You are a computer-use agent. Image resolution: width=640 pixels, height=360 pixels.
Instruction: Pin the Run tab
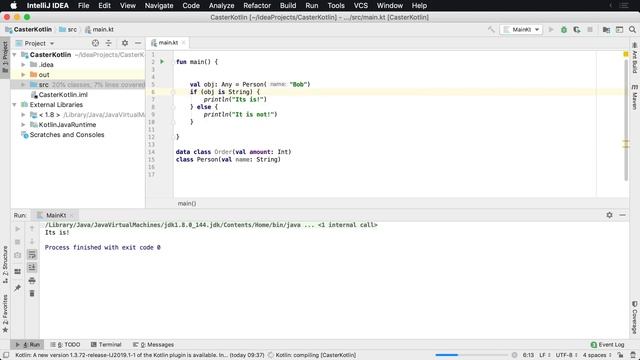[x=18, y=288]
